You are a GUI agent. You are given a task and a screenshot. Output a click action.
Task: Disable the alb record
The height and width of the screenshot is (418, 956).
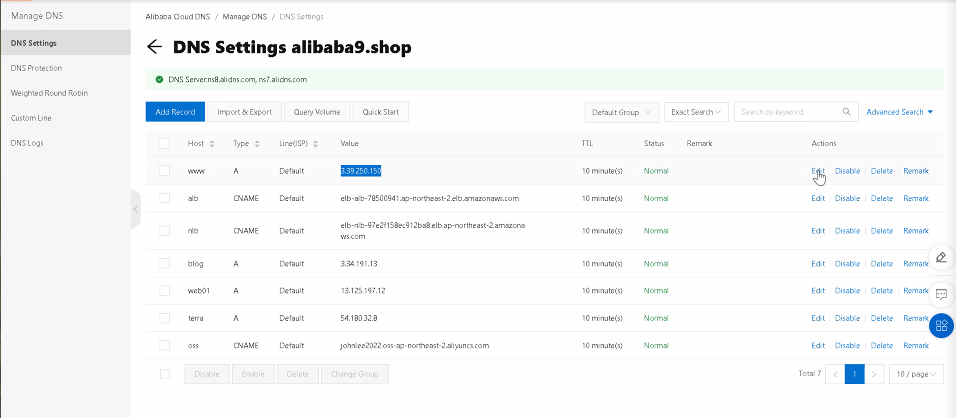pyautogui.click(x=847, y=198)
